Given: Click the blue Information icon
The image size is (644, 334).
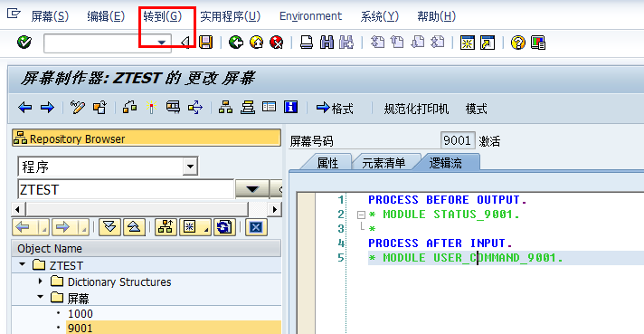Looking at the screenshot, I should (290, 108).
